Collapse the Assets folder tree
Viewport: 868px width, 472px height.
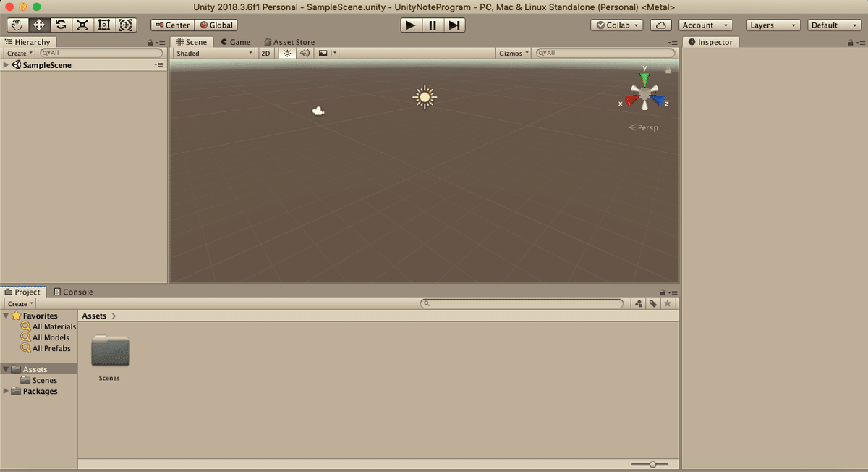coord(6,369)
